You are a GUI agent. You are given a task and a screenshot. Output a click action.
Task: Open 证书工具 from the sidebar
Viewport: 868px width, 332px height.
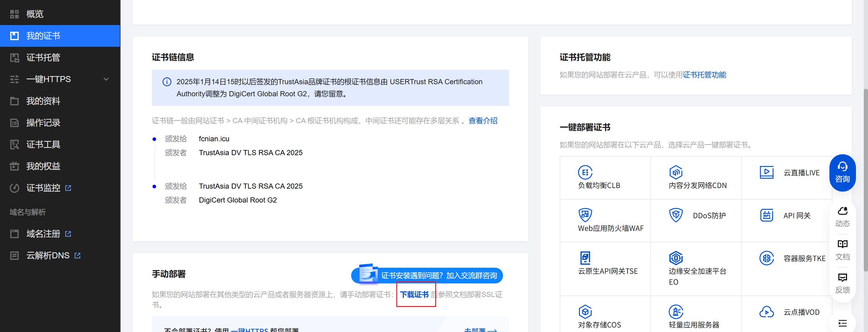(x=43, y=144)
